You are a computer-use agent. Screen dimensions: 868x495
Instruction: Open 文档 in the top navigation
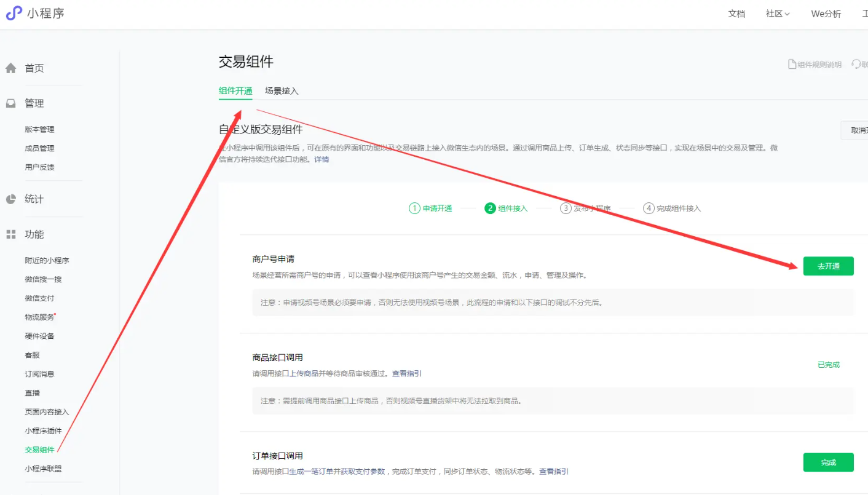[736, 14]
